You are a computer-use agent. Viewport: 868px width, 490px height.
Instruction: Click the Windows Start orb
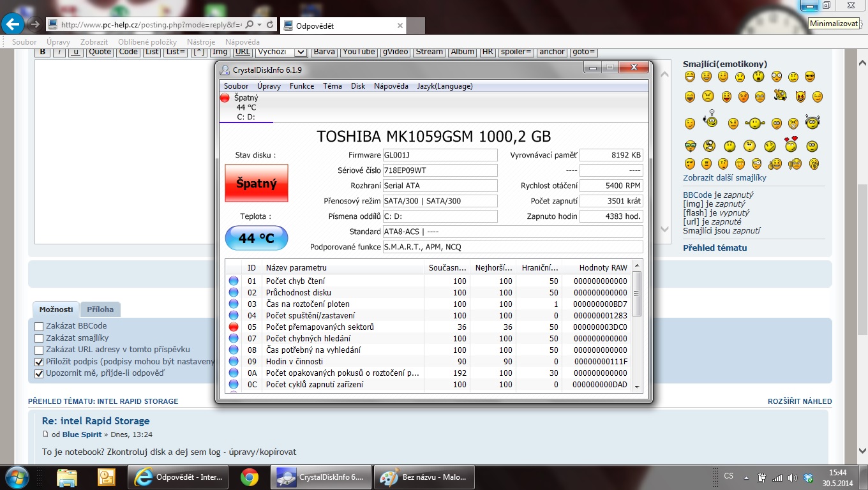point(17,477)
